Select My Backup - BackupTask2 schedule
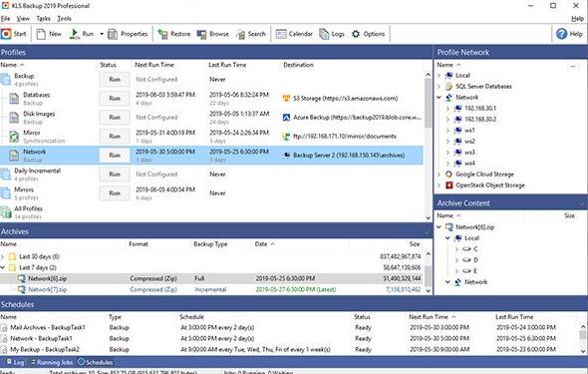Screen dimensions: 588x374 (x=288, y=350)
